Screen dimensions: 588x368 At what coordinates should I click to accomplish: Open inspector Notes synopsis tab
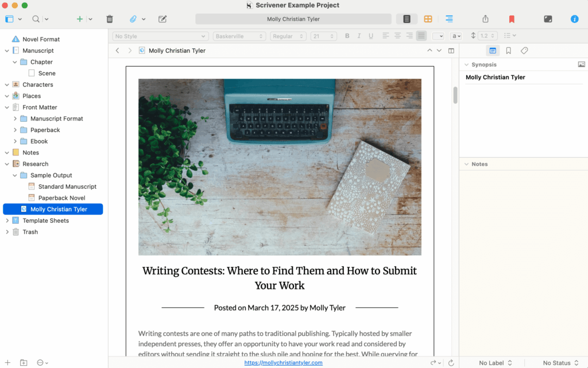[493, 51]
